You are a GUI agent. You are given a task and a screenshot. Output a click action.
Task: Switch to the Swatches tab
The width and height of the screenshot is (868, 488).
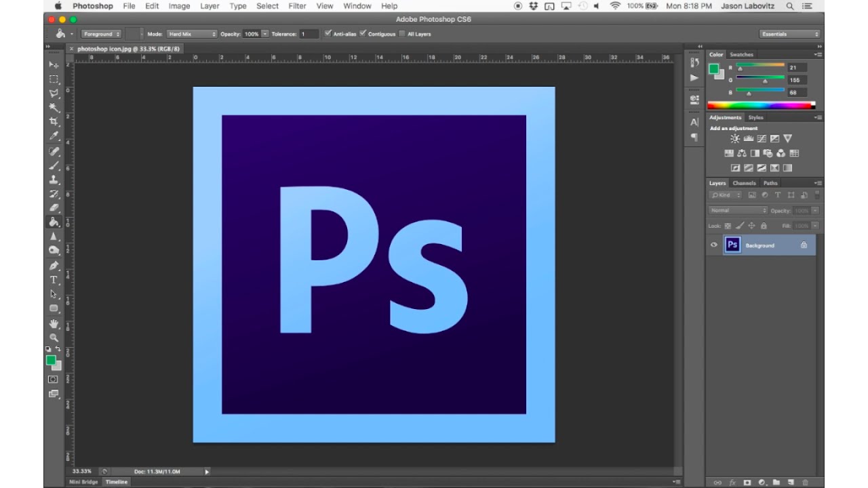coord(741,54)
